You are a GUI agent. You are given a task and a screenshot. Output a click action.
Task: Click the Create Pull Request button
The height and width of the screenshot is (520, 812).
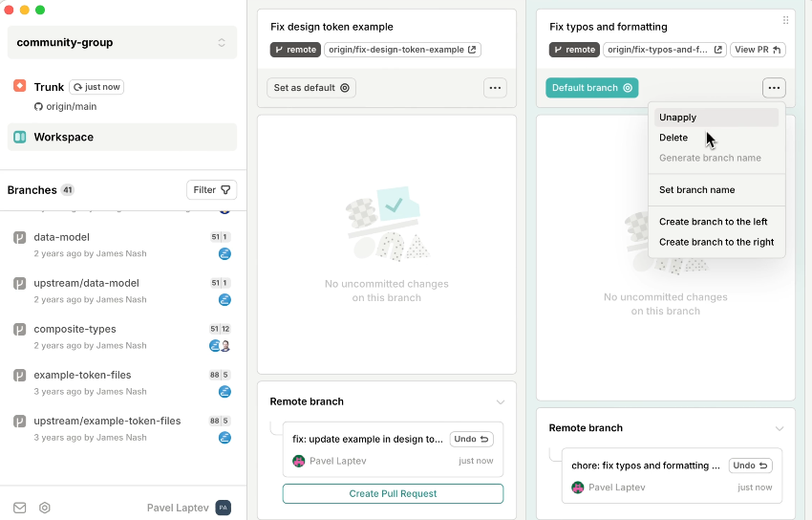(x=393, y=493)
